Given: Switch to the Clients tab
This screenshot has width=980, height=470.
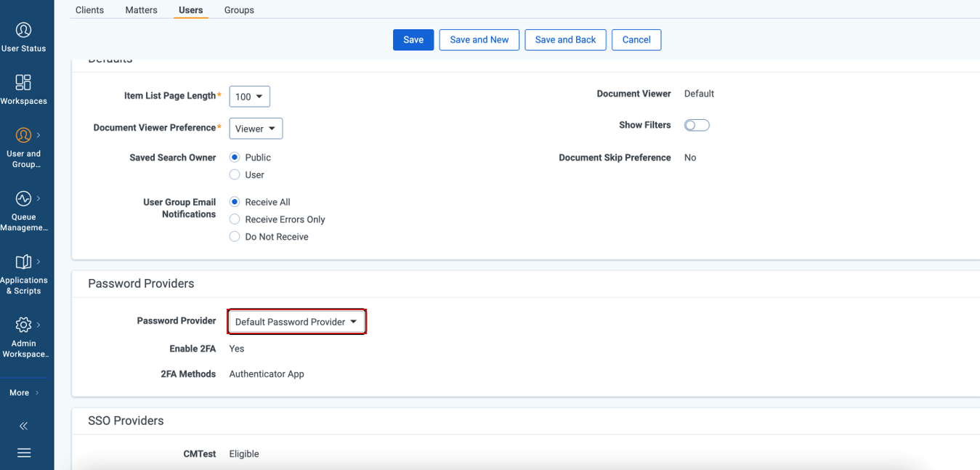Looking at the screenshot, I should [89, 10].
